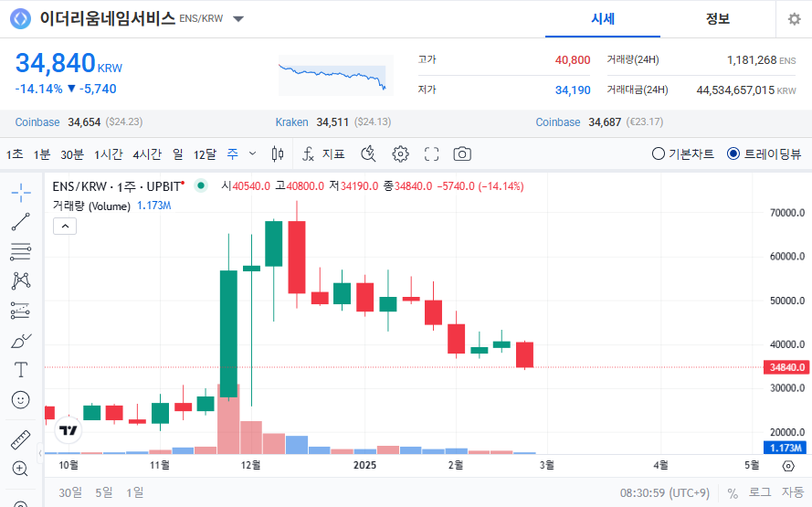Open the timezone 08:30:59 (UTC+9) menu
This screenshot has width=812, height=507.
pos(665,493)
